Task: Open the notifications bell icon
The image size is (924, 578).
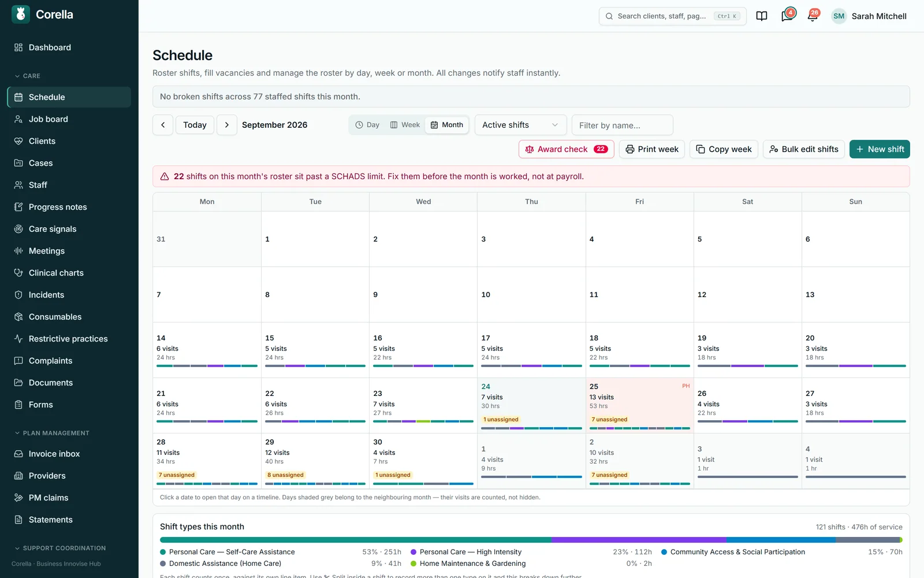Action: click(x=813, y=16)
